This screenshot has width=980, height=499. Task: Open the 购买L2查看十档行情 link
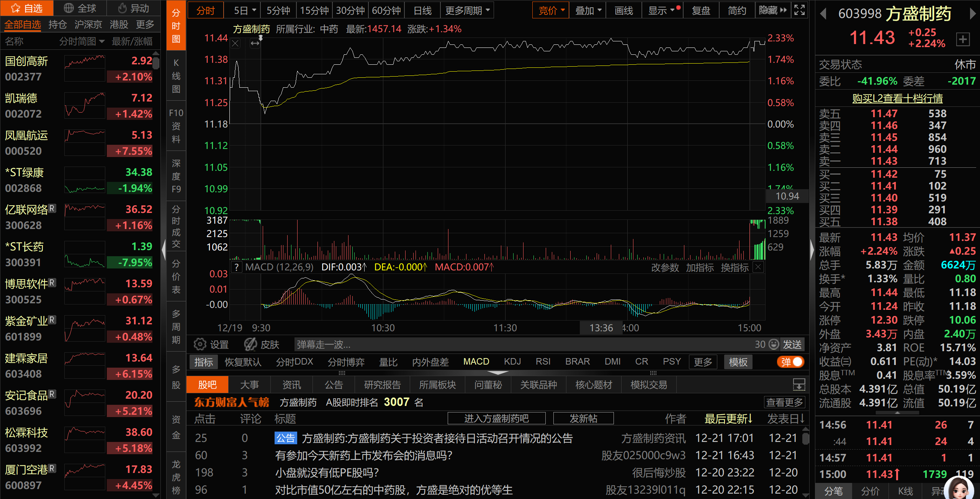click(x=897, y=98)
